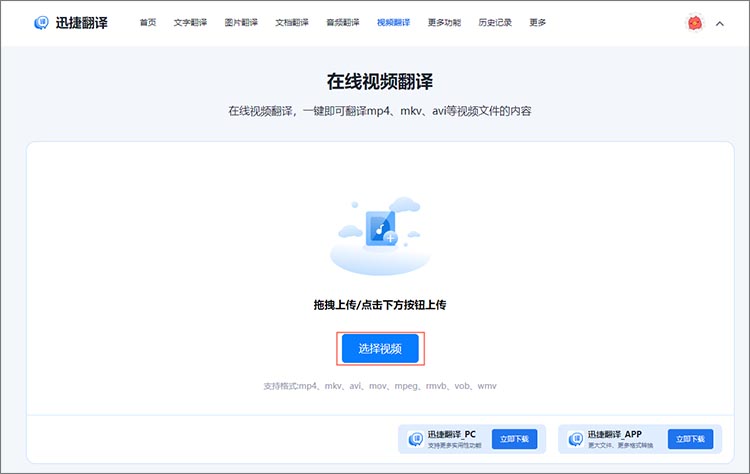Open 文字翻译 menu item

click(x=190, y=22)
